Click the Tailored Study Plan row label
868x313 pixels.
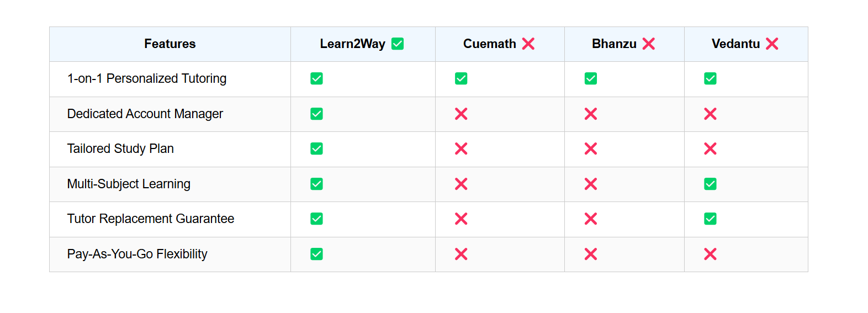[120, 148]
